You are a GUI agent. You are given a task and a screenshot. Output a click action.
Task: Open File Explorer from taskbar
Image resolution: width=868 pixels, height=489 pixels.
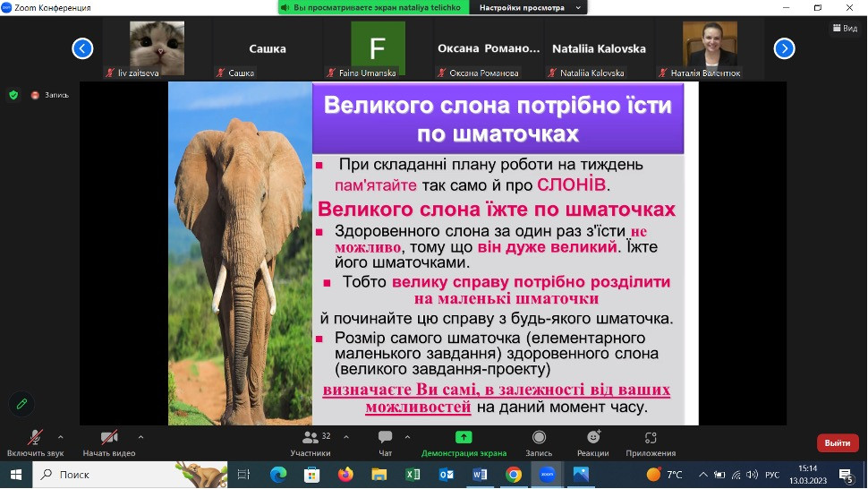coord(379,475)
